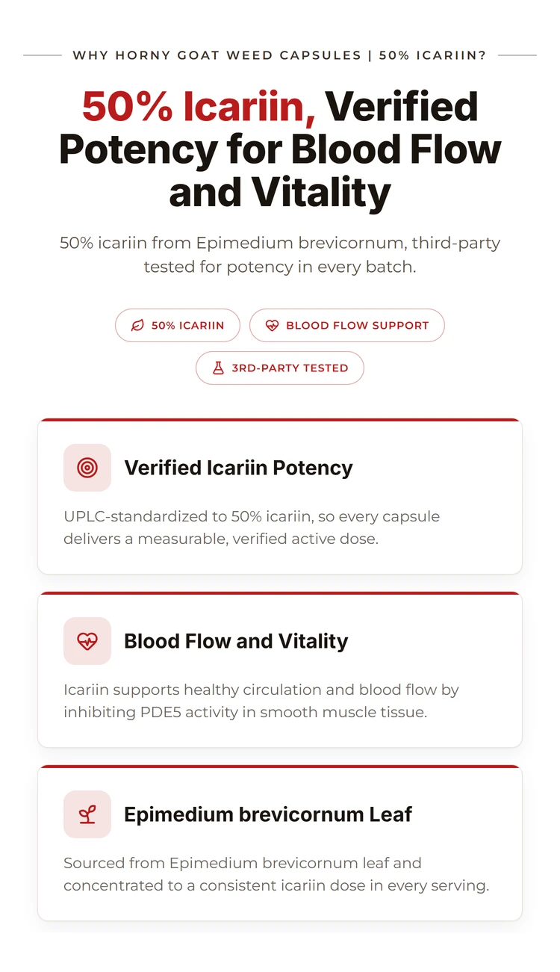Click the leaf icon in 50% Icariin badge
This screenshot has height=972, width=560.
click(x=137, y=326)
